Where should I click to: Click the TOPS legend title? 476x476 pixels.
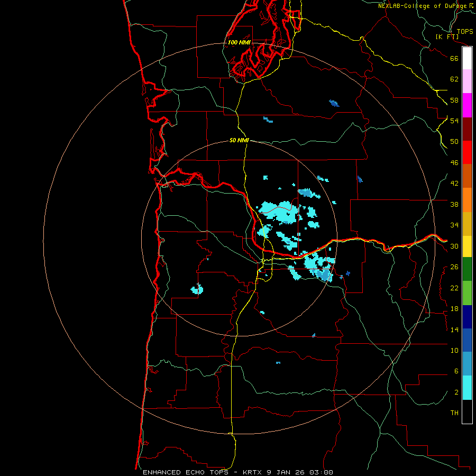pyautogui.click(x=465, y=32)
